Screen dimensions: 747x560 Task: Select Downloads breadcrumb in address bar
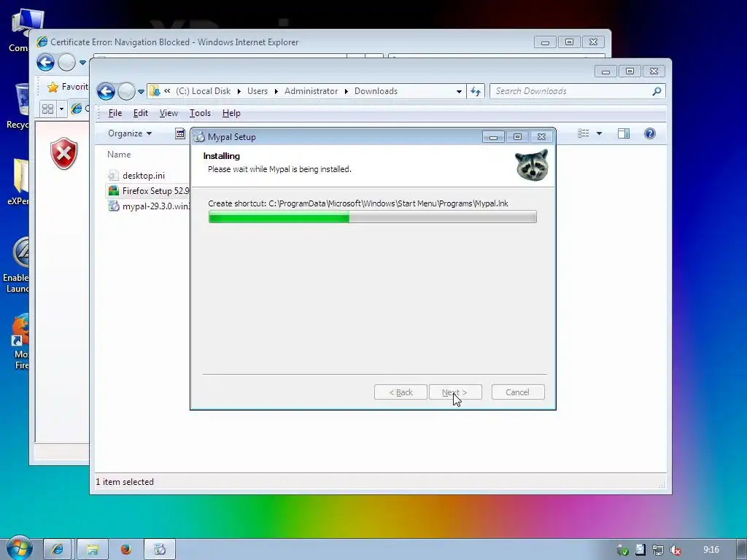pos(376,91)
